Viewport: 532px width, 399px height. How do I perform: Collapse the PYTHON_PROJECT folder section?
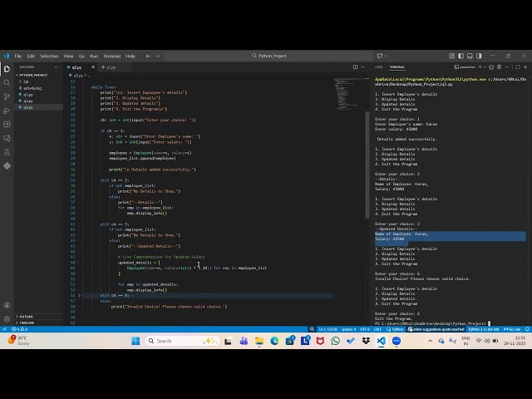coord(38,75)
